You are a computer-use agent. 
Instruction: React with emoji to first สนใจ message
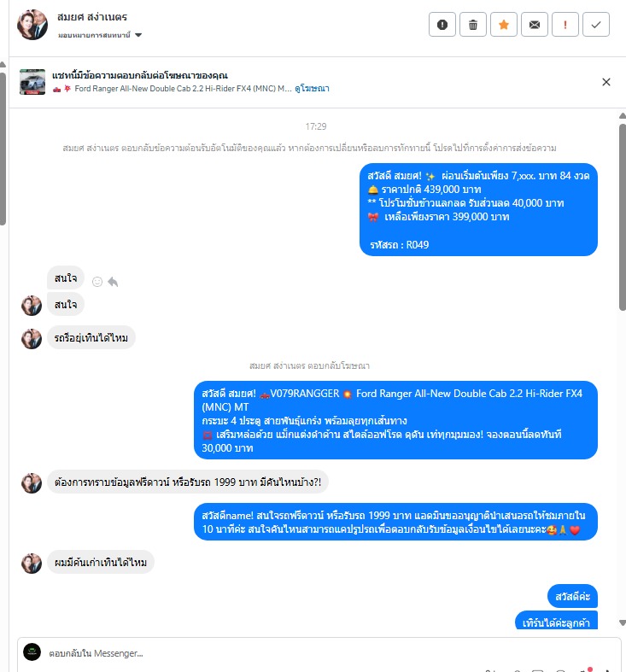(97, 282)
